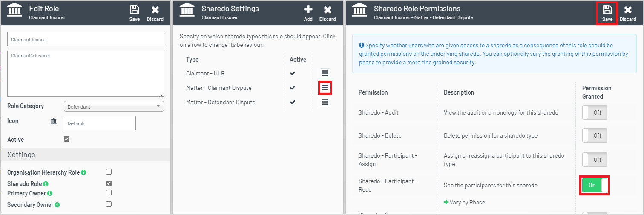This screenshot has height=215, width=644.
Task: Click info icon next to Sharedo Role
Action: pos(46,184)
